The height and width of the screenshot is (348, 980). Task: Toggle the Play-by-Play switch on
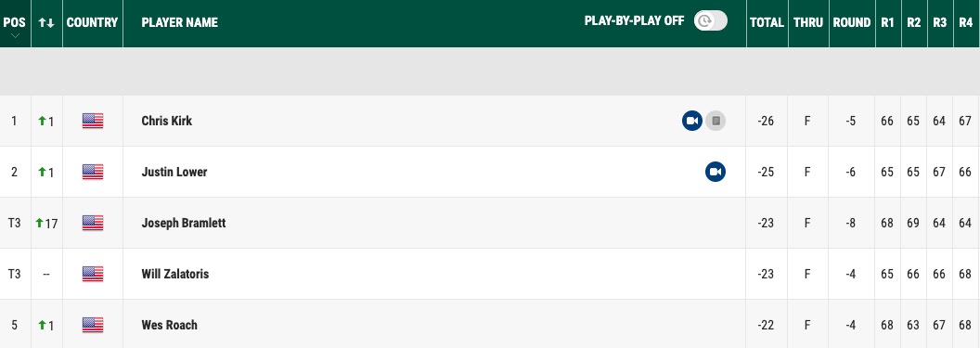coord(711,20)
